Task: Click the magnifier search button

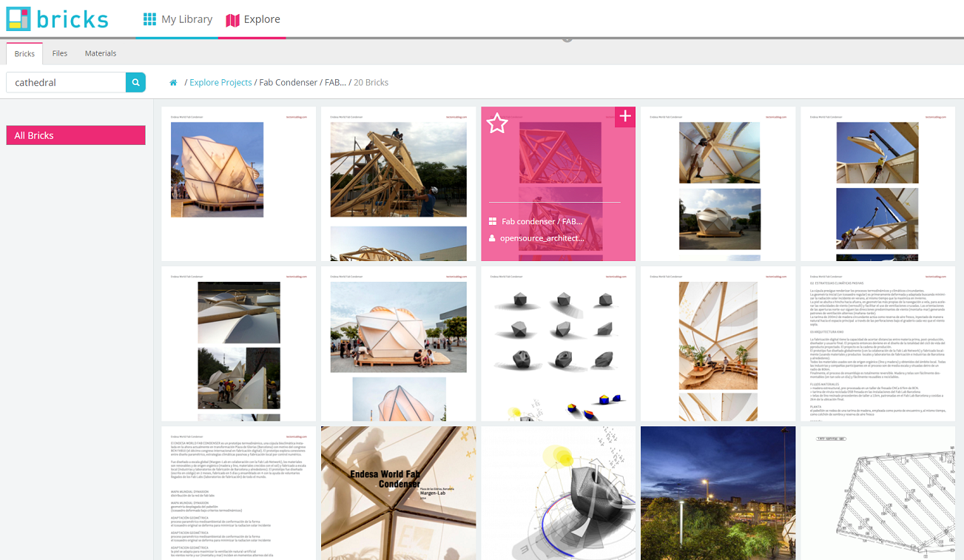Action: (135, 83)
